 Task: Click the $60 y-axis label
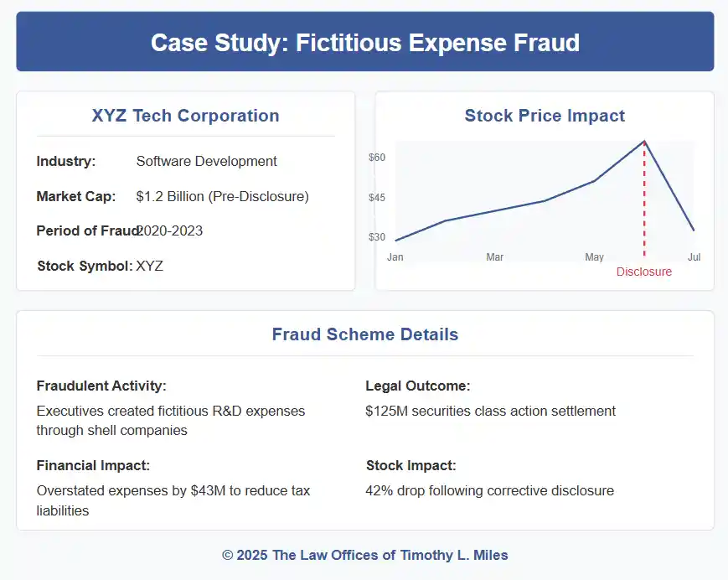point(377,158)
